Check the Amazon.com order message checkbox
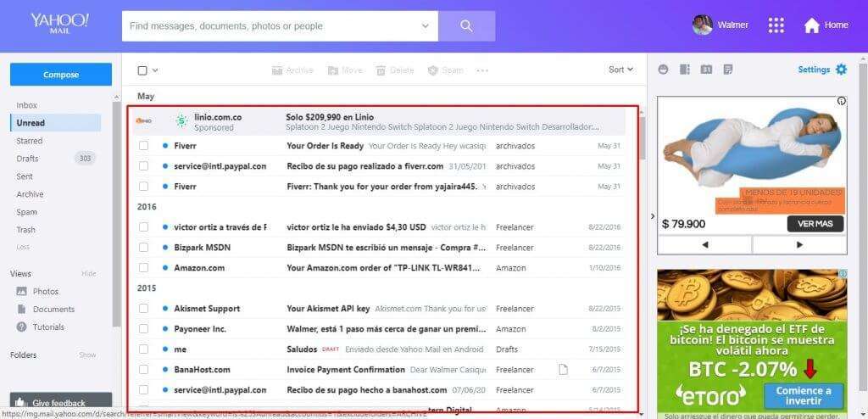 coord(143,268)
